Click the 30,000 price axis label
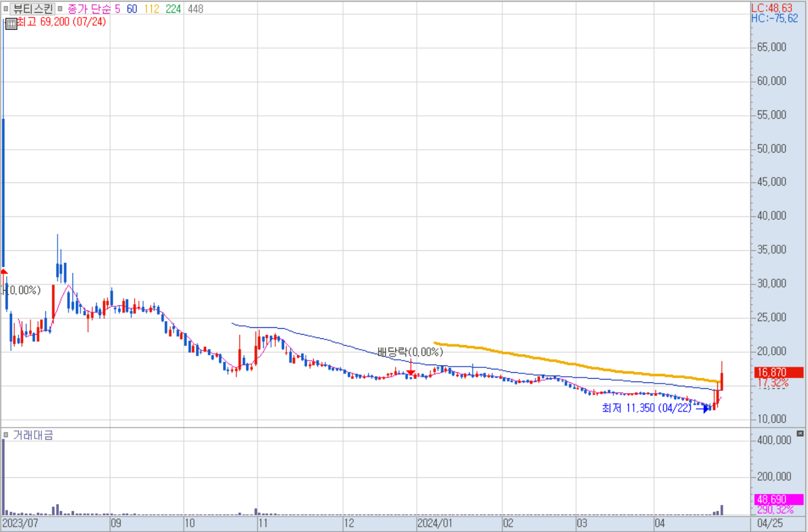 point(771,284)
